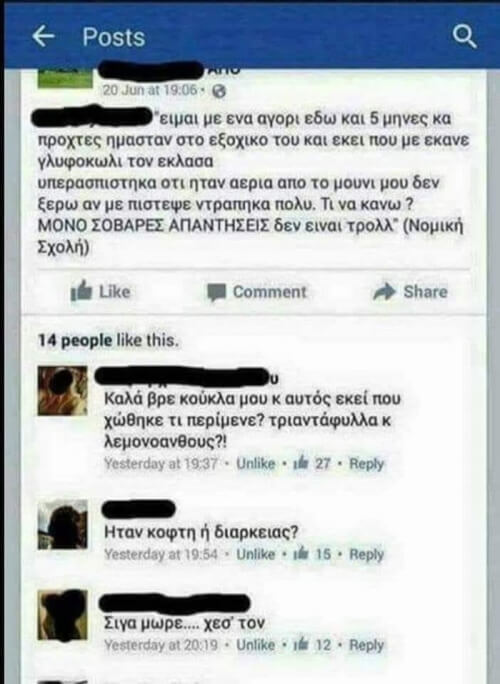
Task: Unlike the comment posted at 20:19
Action: coord(256,645)
